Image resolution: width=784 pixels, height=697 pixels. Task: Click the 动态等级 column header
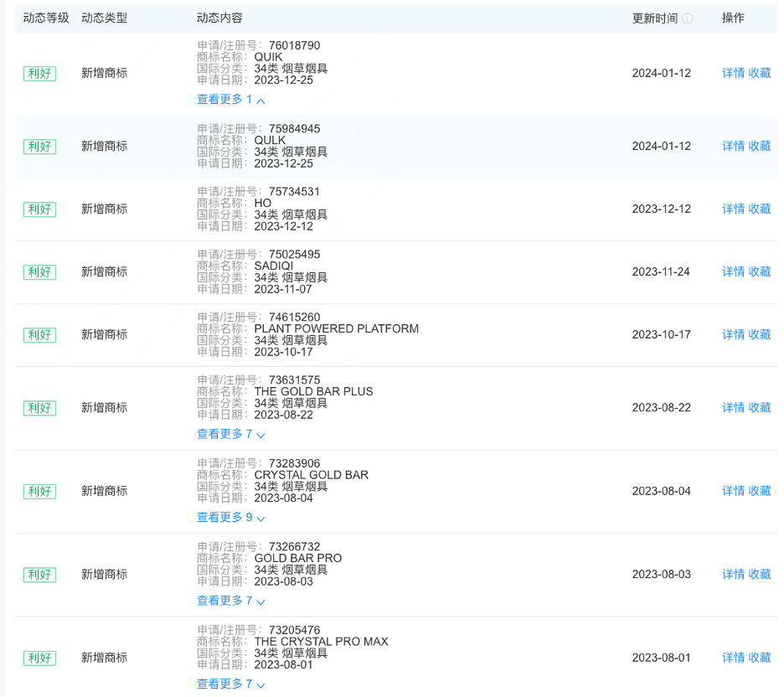click(x=46, y=18)
